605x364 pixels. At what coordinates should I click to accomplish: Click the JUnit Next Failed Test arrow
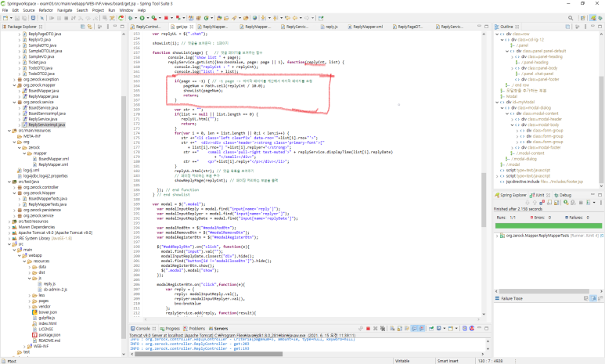(x=527, y=202)
